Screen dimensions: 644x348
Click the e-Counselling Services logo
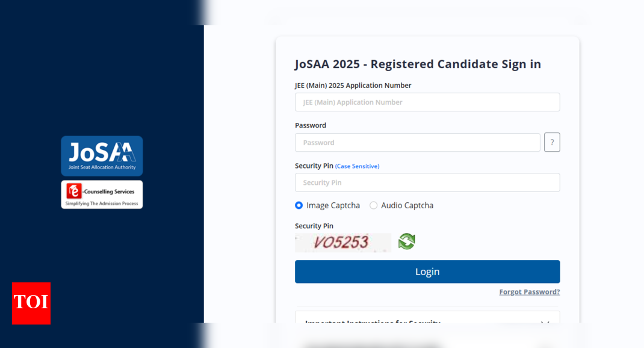click(x=102, y=194)
